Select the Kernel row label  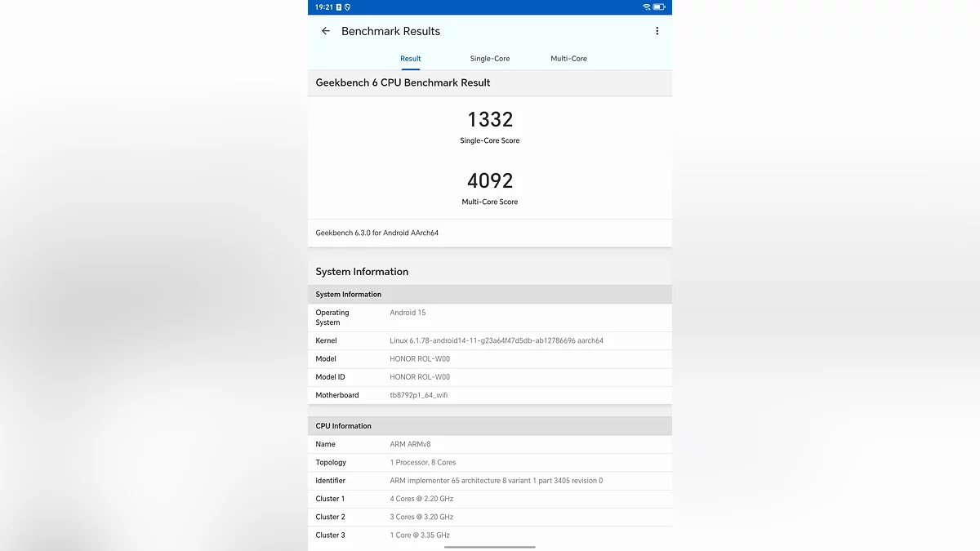point(326,340)
